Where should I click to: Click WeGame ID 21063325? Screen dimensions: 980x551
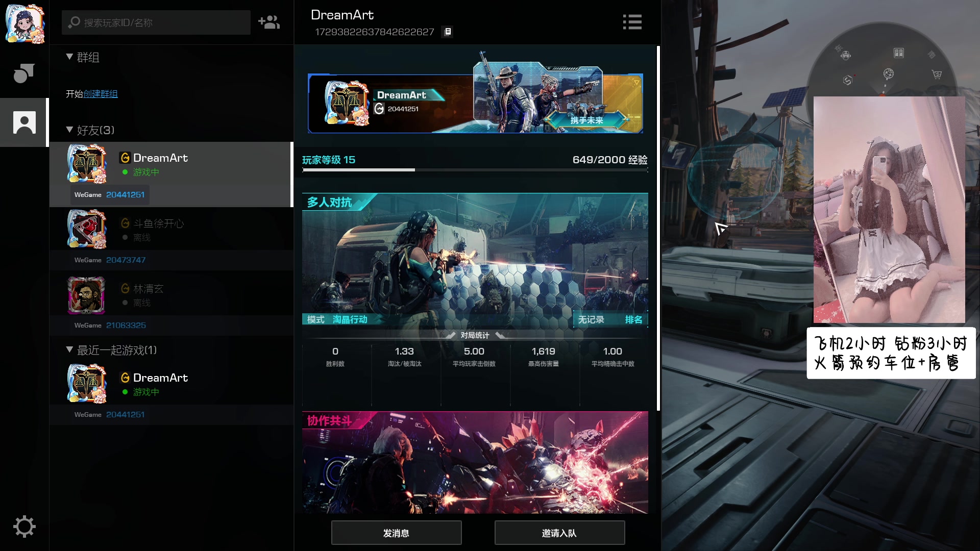click(x=126, y=325)
